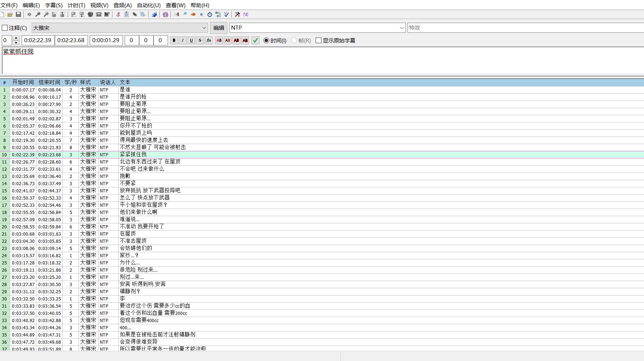Viewport: 644px width, 361px height.
Task: Open the Resample Resolution tool
Action: tap(201, 14)
